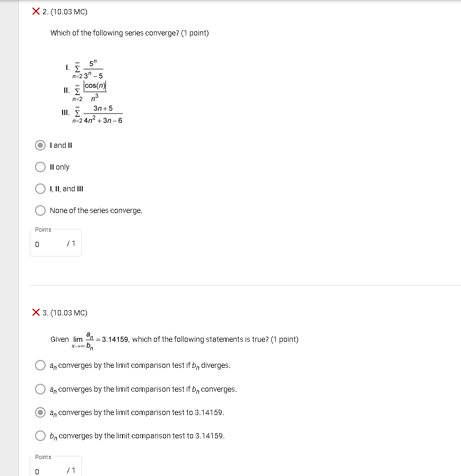Viewport: 461px width, 476px height.
Task: Click the Points field for question 2
Action: pyautogui.click(x=56, y=242)
